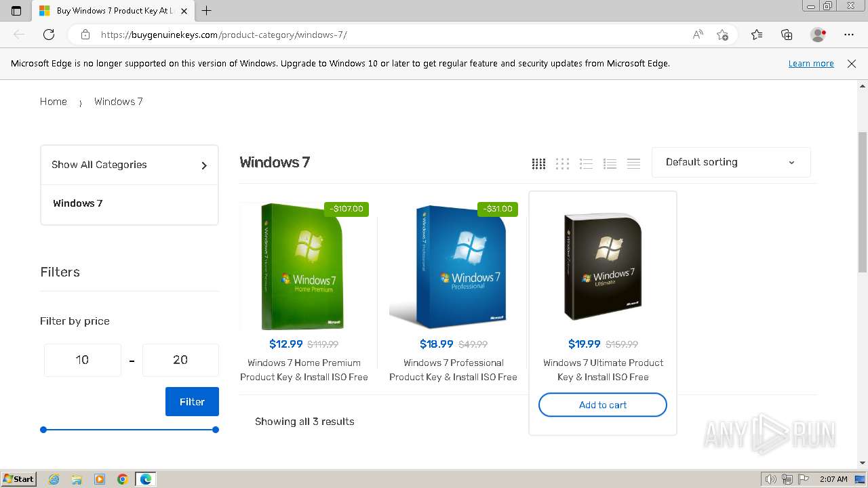
Task: Click Learn more link in notification
Action: point(811,64)
